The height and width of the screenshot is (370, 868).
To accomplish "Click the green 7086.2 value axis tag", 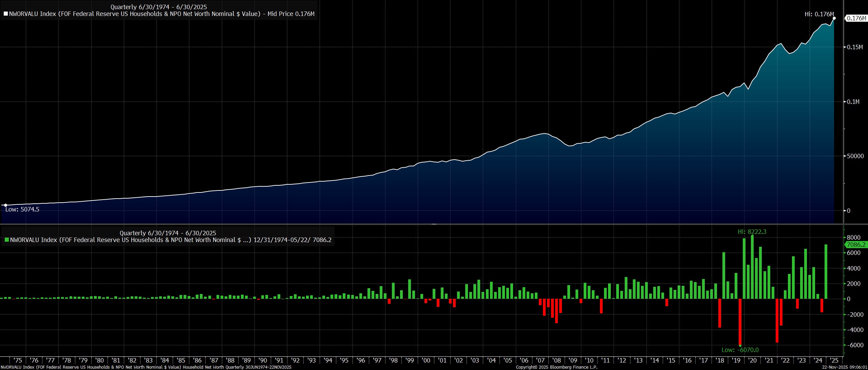I will coord(856,245).
